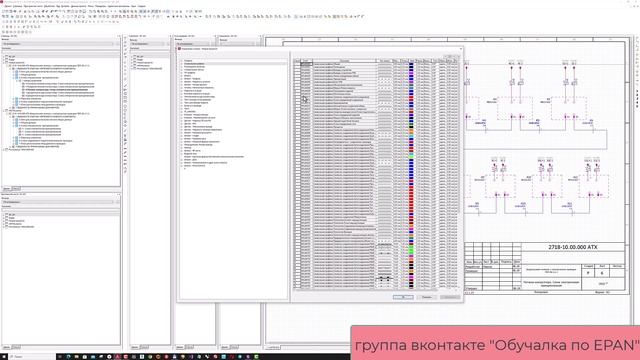The image size is (640, 360).
Task: Click Применить button in layer dialog
Action: (450, 297)
